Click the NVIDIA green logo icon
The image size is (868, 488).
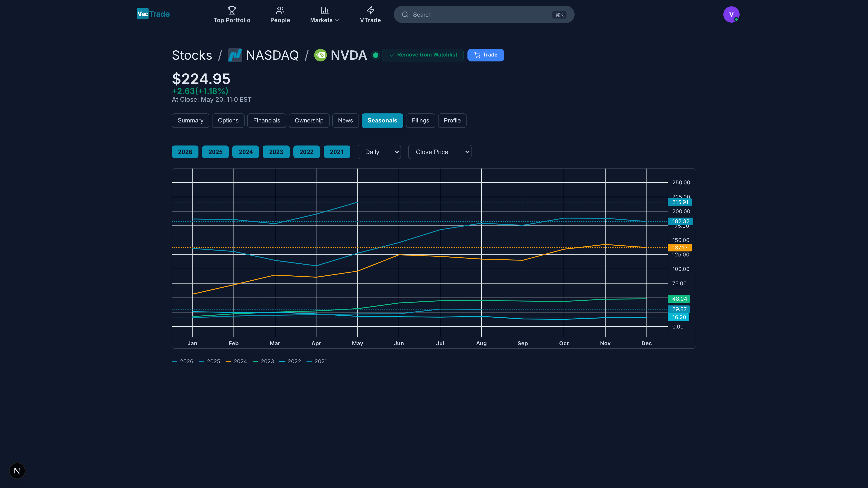point(320,55)
